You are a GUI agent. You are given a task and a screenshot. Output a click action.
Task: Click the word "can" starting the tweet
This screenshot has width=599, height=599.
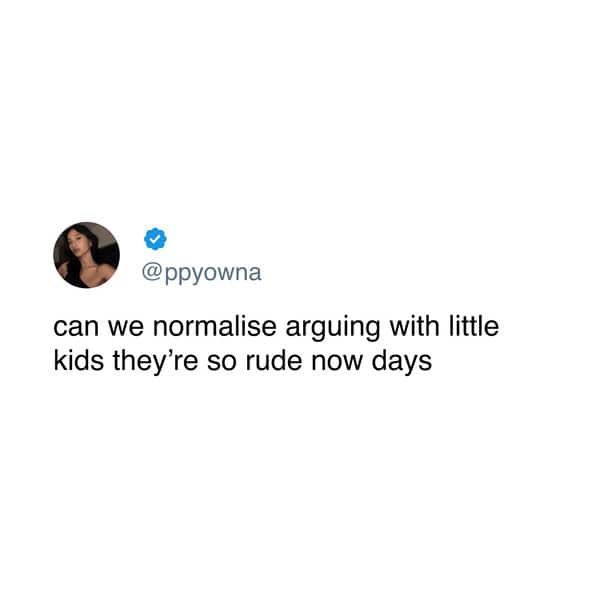pyautogui.click(x=76, y=329)
